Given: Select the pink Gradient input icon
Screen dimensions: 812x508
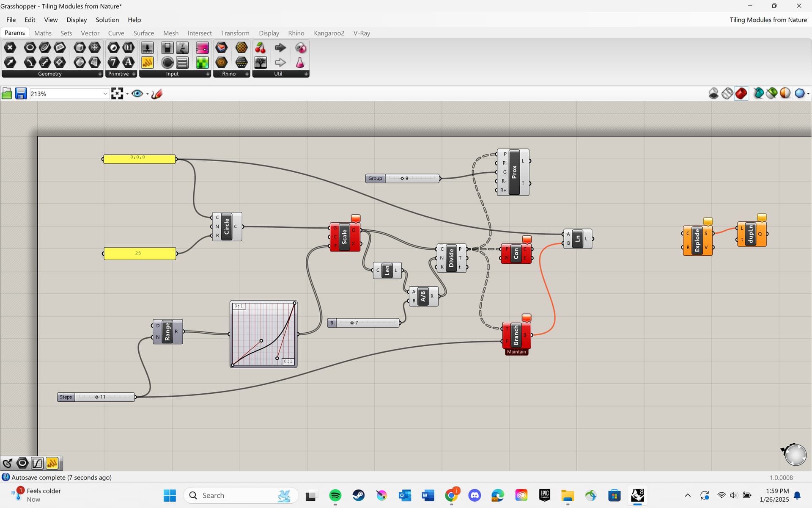Looking at the screenshot, I should pos(203,48).
